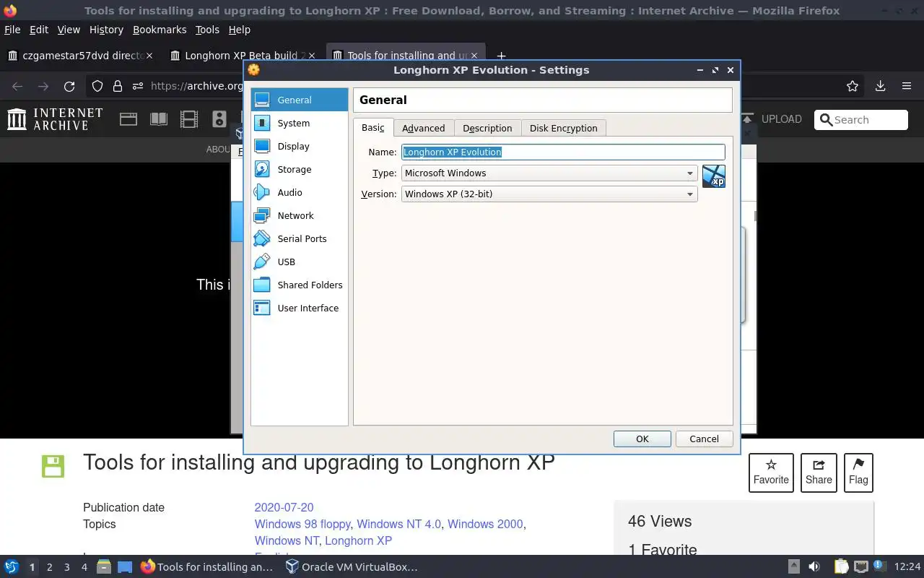This screenshot has height=578, width=924.
Task: Click the 2020-07-20 publication date link
Action: coord(284,507)
